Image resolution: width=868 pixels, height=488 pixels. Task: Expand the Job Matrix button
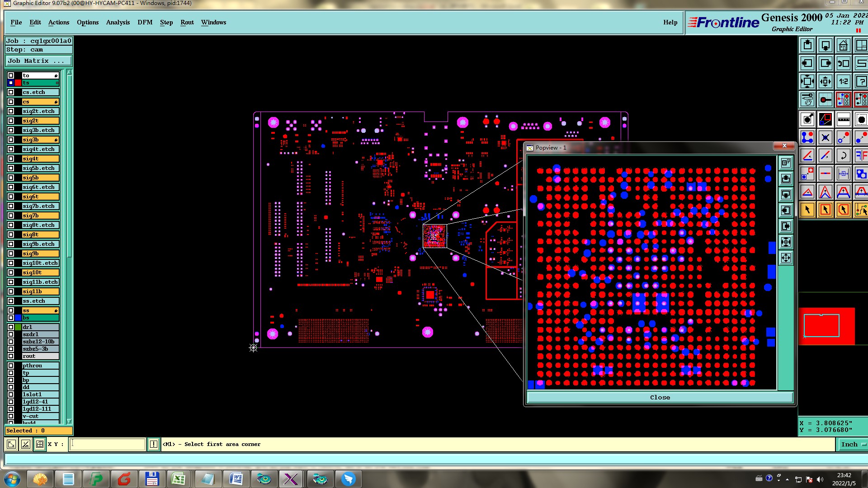tap(38, 61)
